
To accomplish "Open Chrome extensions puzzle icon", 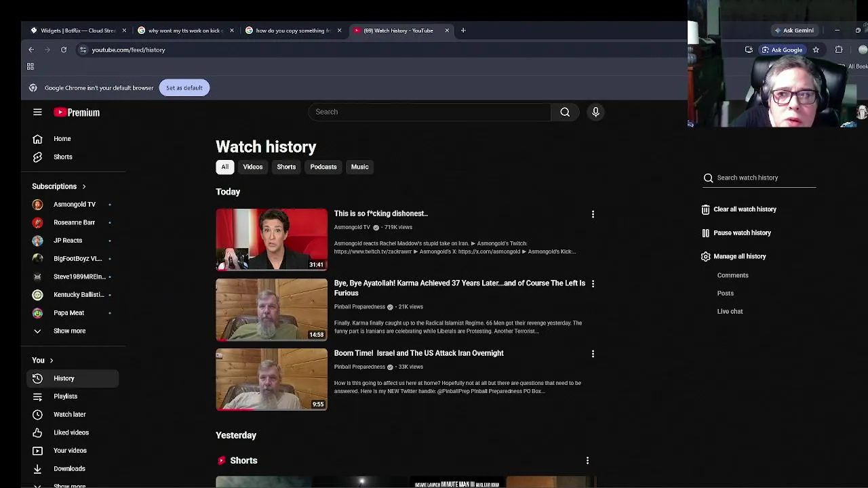I will 839,49.
